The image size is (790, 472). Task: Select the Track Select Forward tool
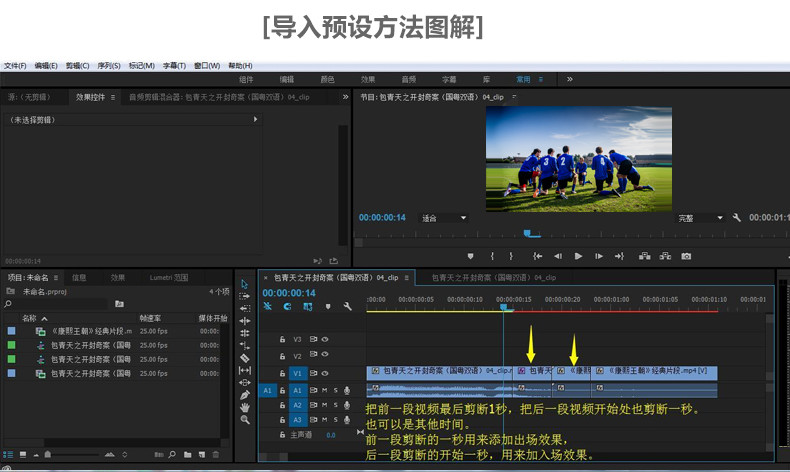(245, 296)
